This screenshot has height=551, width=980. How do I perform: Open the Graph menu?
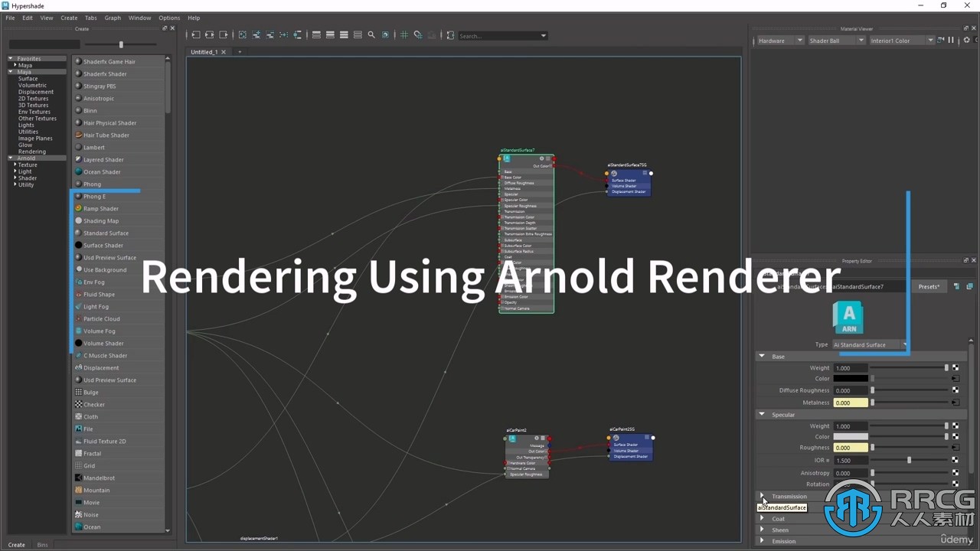pyautogui.click(x=113, y=18)
